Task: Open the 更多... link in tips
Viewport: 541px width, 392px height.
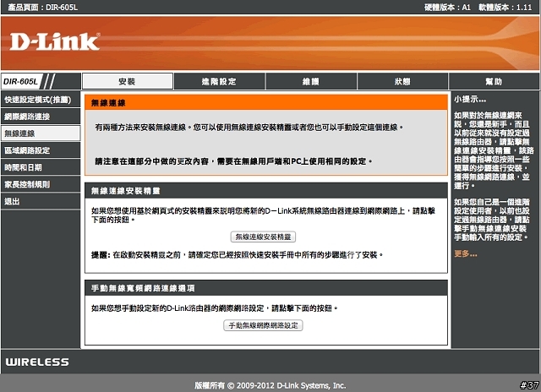Action: [466, 253]
